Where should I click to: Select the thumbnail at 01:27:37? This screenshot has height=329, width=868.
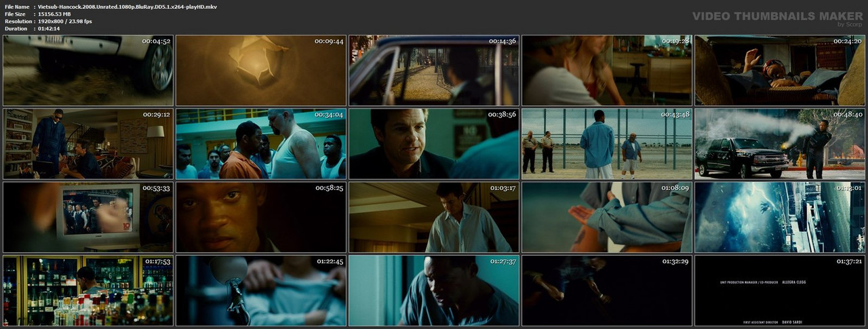(434, 290)
